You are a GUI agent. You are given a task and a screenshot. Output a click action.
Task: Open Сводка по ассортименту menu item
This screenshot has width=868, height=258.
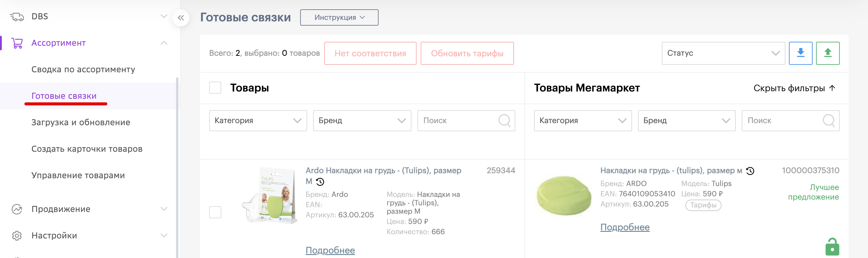pos(83,70)
